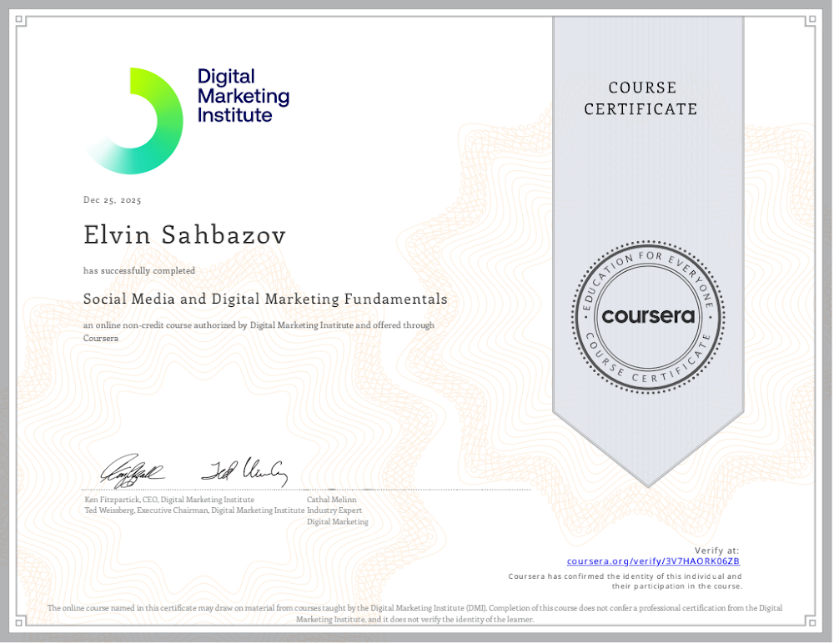Click the Dec 25, 2025 date
This screenshot has height=644, width=834.
pos(113,200)
